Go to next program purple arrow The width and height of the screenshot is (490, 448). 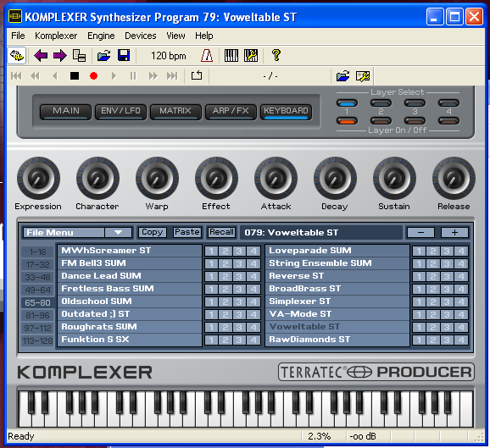(x=59, y=56)
